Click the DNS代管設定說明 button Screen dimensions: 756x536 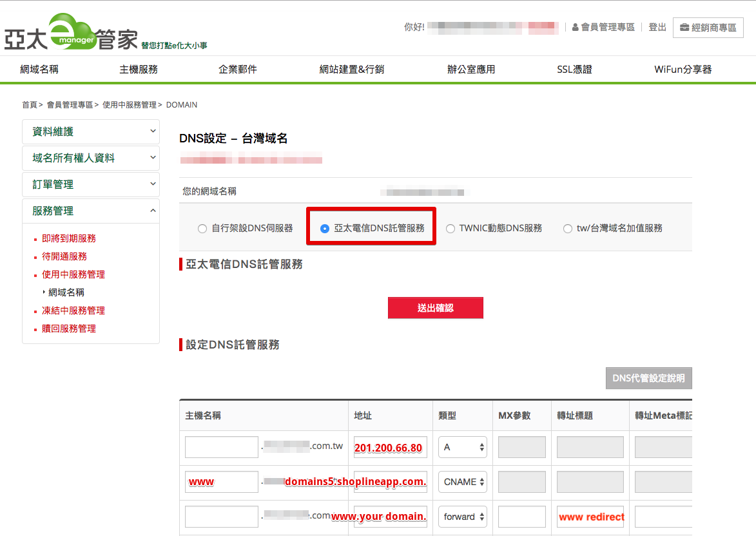[649, 378]
